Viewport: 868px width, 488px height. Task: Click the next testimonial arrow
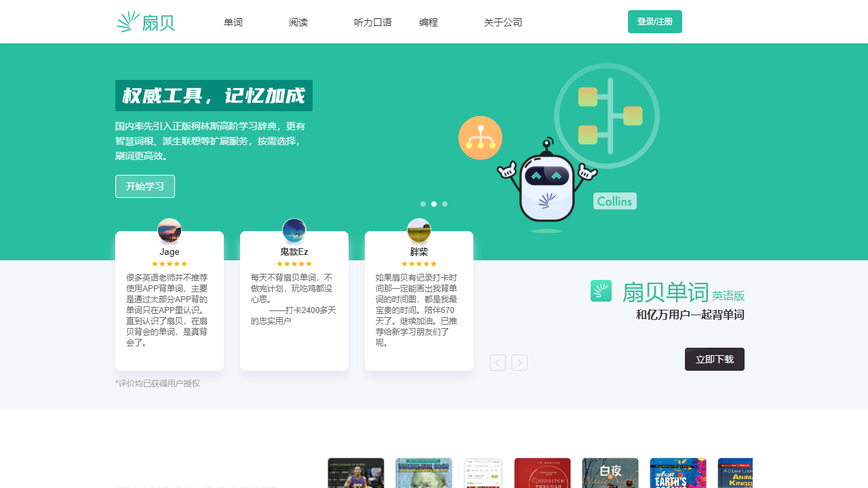(x=519, y=363)
